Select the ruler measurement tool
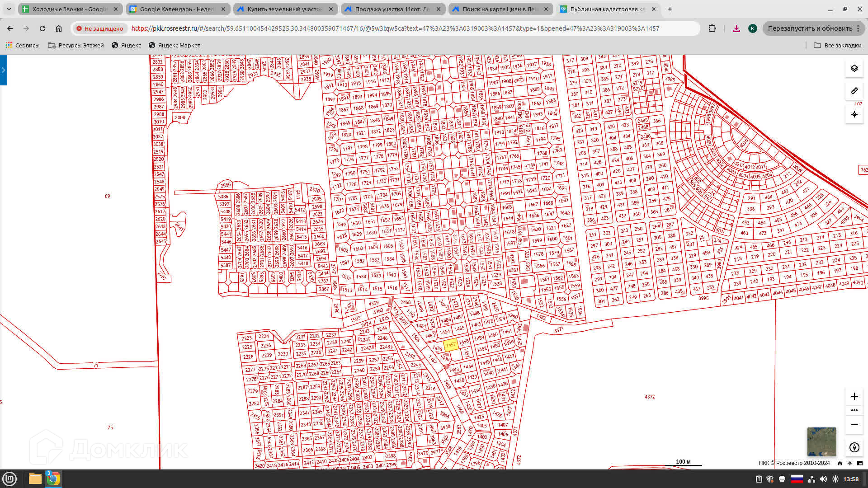The width and height of the screenshot is (868, 488). pyautogui.click(x=854, y=91)
